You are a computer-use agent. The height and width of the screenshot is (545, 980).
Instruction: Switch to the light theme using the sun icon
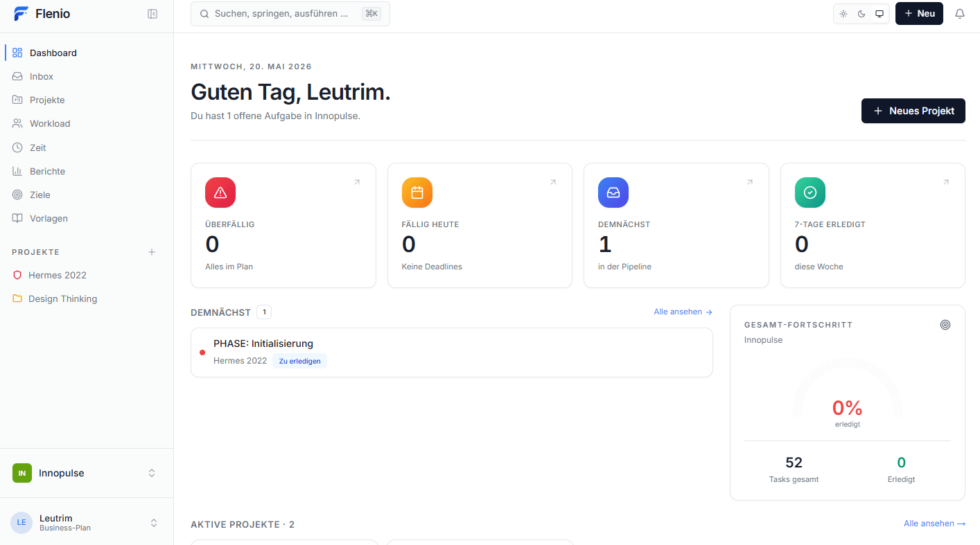[843, 14]
